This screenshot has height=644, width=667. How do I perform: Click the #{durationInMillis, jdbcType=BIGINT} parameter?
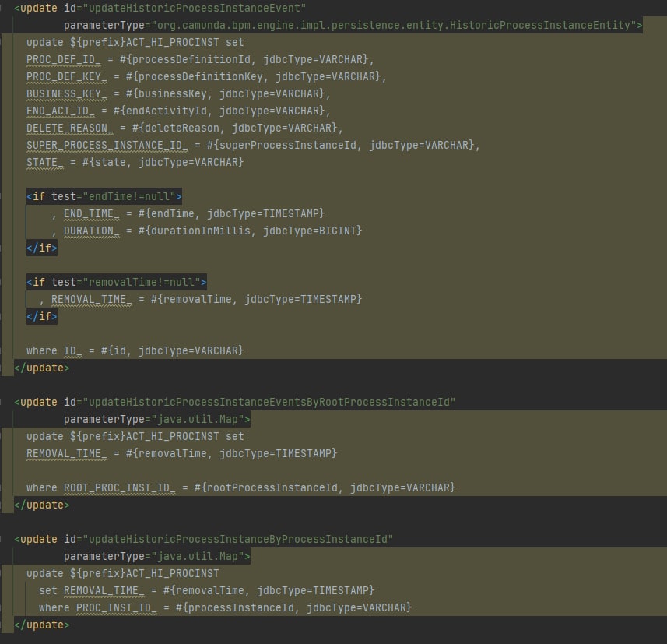click(250, 231)
